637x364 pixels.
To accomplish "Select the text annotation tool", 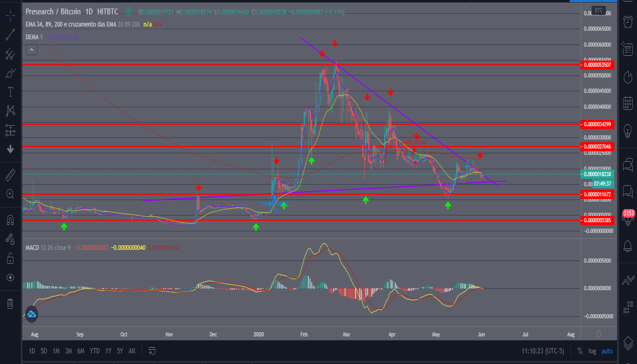I will [10, 92].
